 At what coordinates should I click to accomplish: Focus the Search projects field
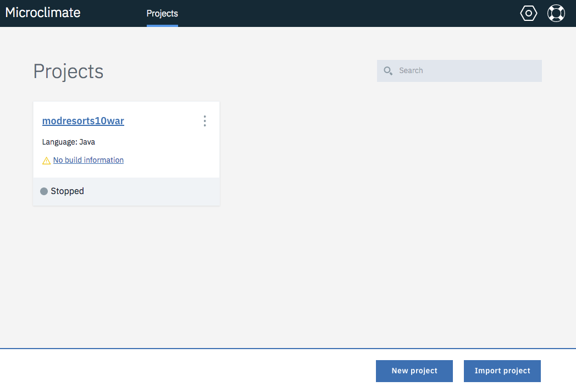[x=459, y=70]
